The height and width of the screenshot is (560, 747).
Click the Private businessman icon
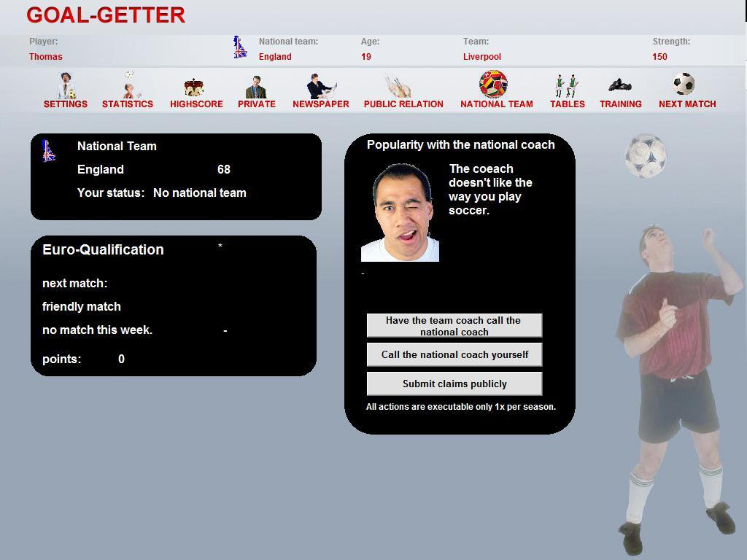click(x=256, y=87)
